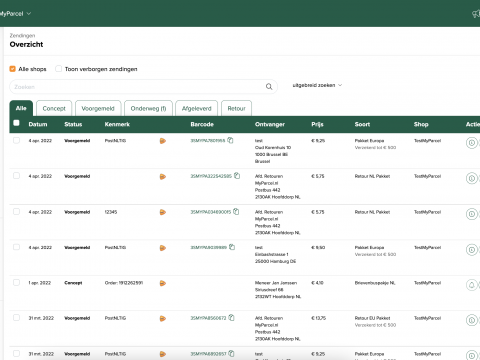Focus the Zoeken search field
480x360 pixels.
coord(138,87)
